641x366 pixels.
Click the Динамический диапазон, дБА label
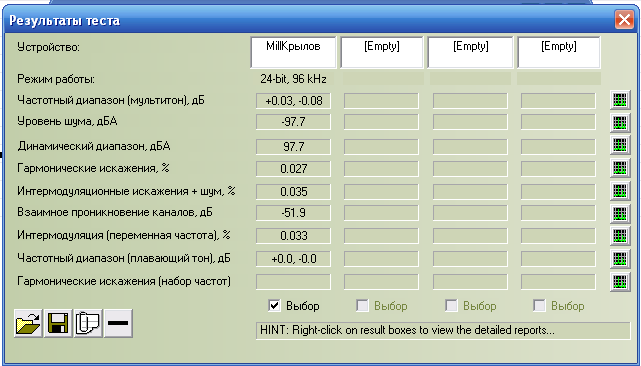click(94, 146)
